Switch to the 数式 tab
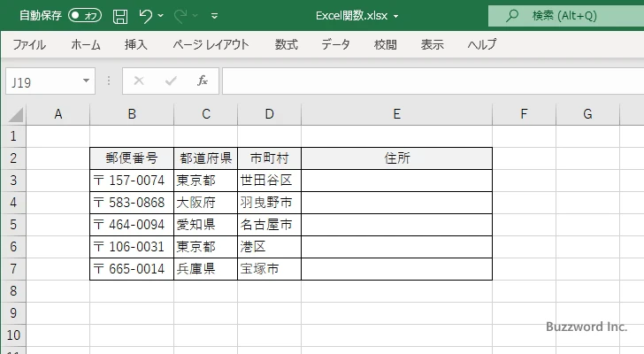The width and height of the screenshot is (644, 354). [287, 44]
